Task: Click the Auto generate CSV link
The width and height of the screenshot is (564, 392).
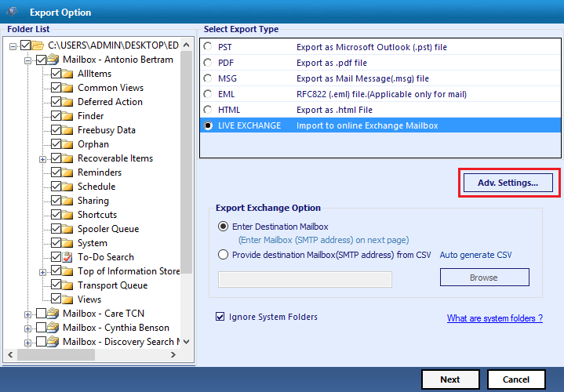Action: tap(475, 255)
